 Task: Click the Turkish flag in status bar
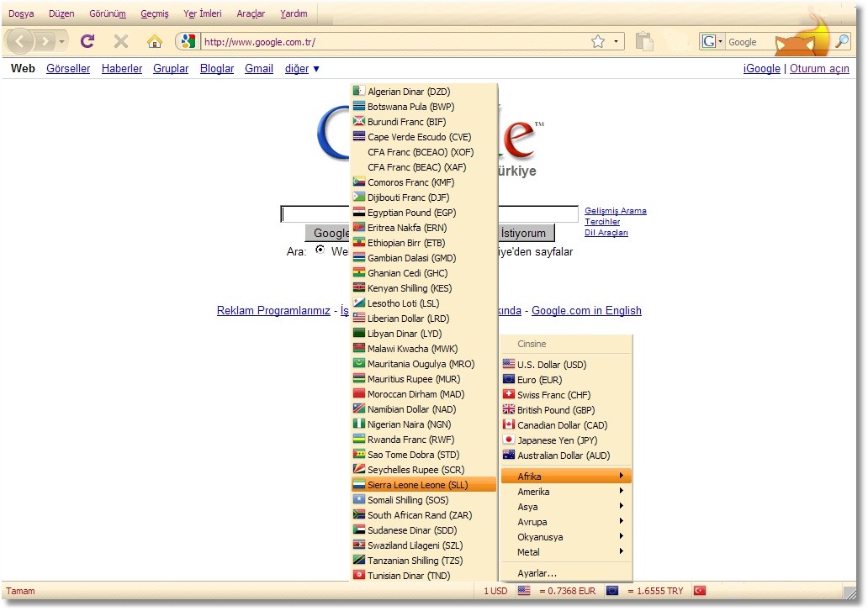coord(700,591)
